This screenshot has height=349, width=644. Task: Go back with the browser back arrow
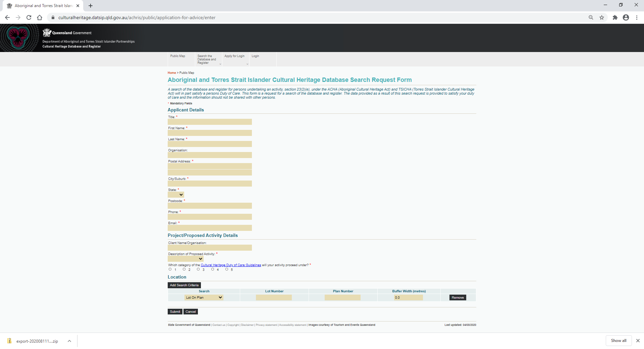[x=7, y=17]
